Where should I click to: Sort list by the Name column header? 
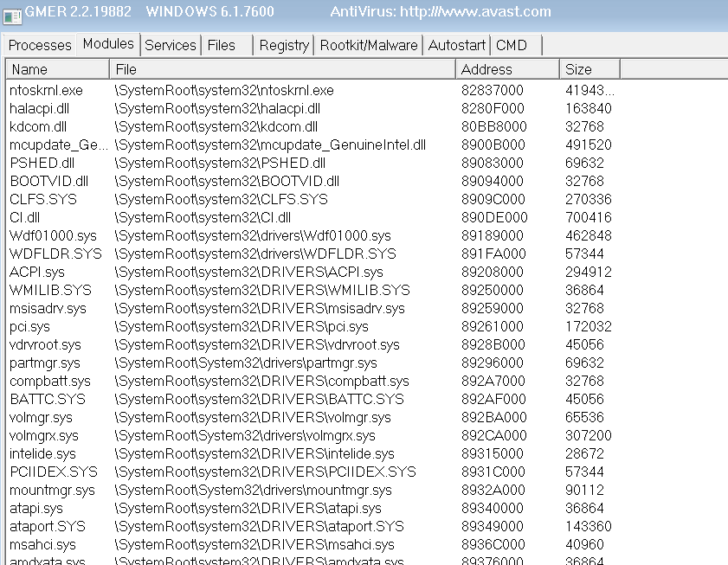click(x=58, y=69)
